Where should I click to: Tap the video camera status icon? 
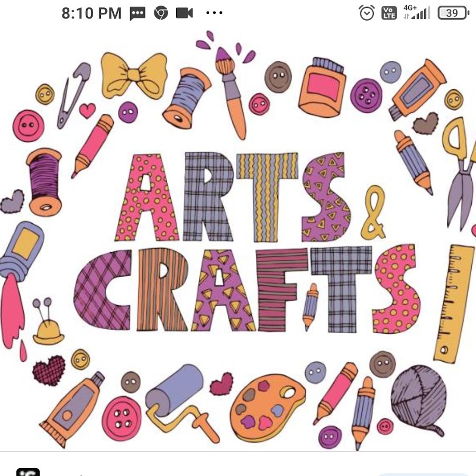coord(184,13)
